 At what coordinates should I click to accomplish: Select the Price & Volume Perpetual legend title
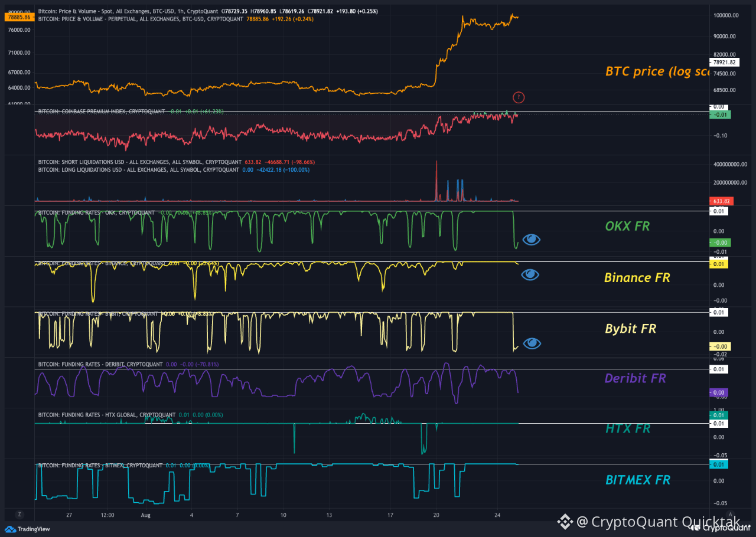tap(141, 19)
